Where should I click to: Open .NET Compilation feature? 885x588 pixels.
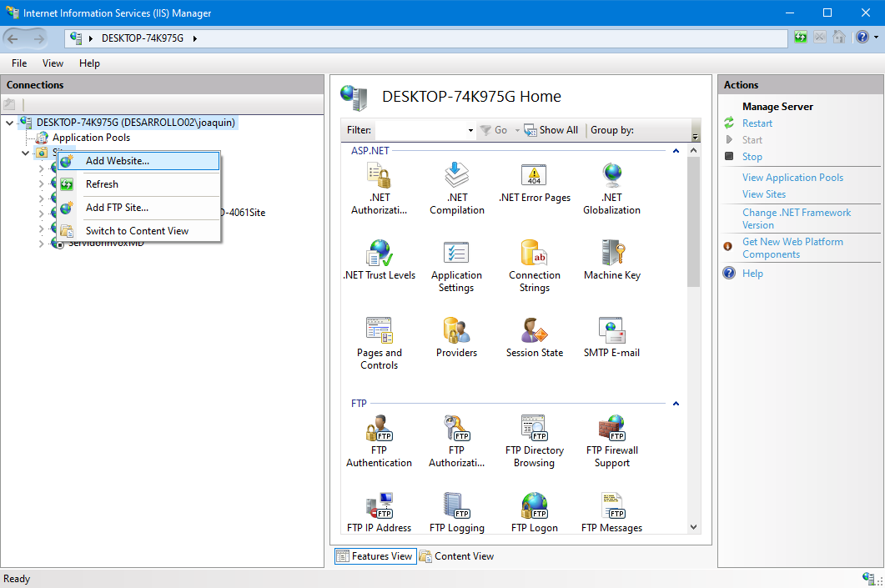tap(456, 189)
